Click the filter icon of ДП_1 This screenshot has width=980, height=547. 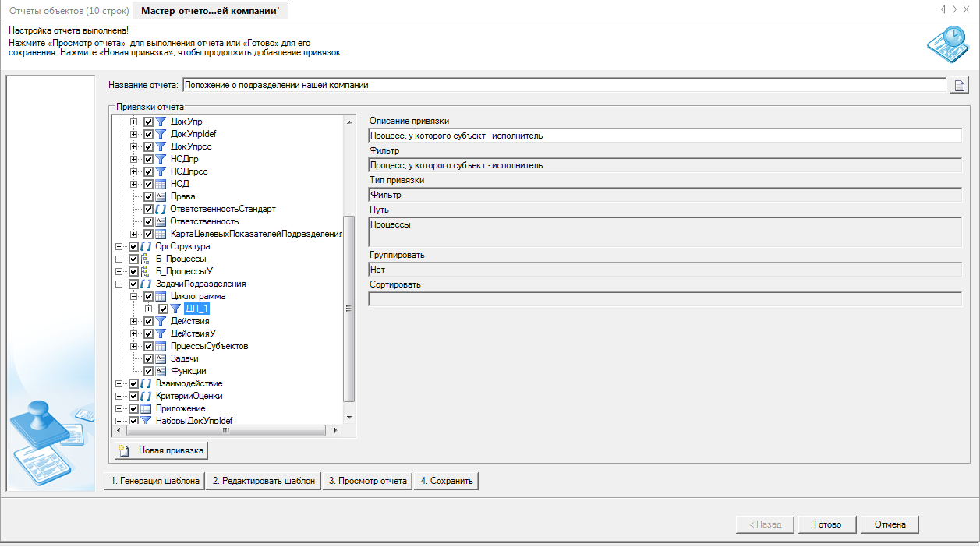pos(175,309)
